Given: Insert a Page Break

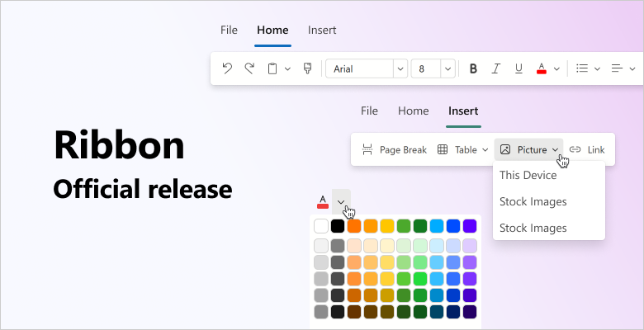Looking at the screenshot, I should (394, 150).
